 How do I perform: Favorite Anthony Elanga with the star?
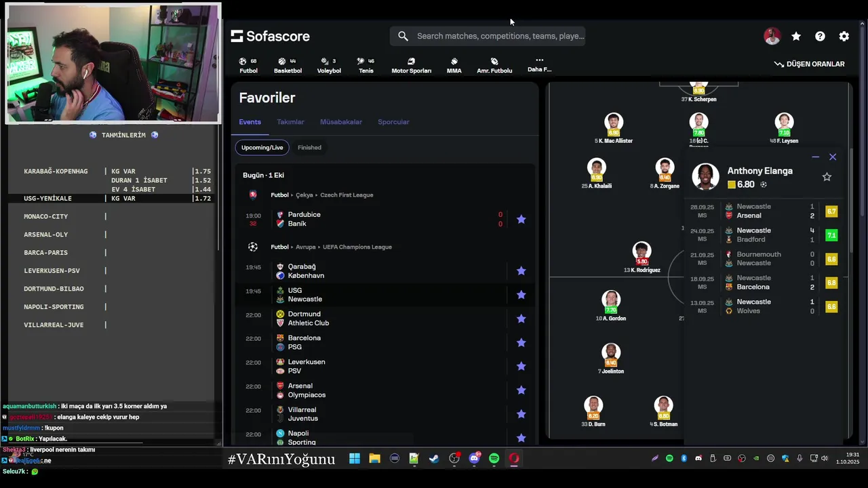click(827, 177)
